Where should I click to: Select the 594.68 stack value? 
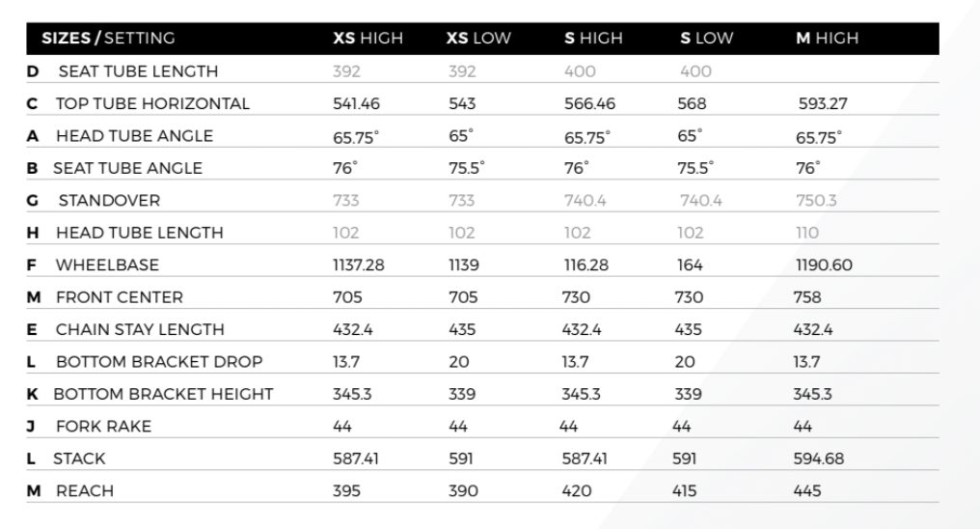point(819,459)
